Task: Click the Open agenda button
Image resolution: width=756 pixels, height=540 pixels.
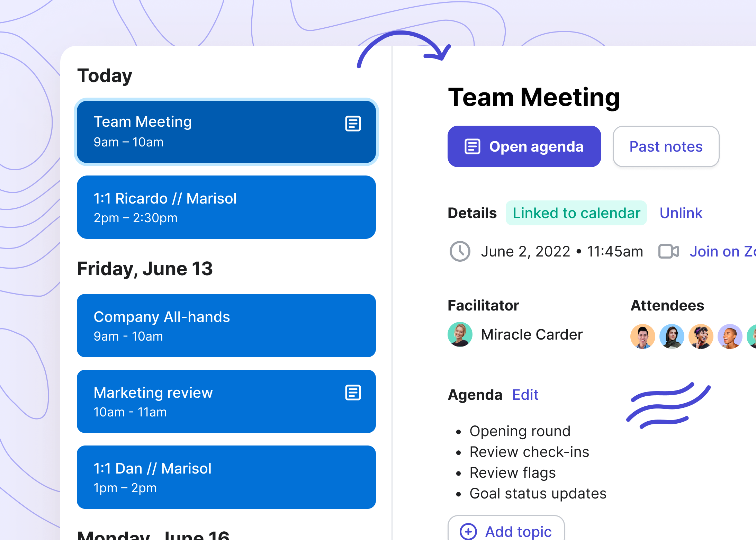Action: (524, 146)
